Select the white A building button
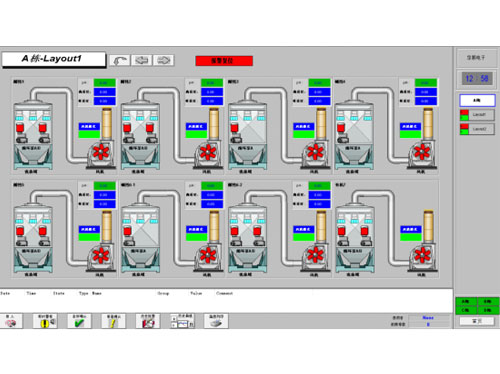The width and height of the screenshot is (500, 374). (x=477, y=100)
